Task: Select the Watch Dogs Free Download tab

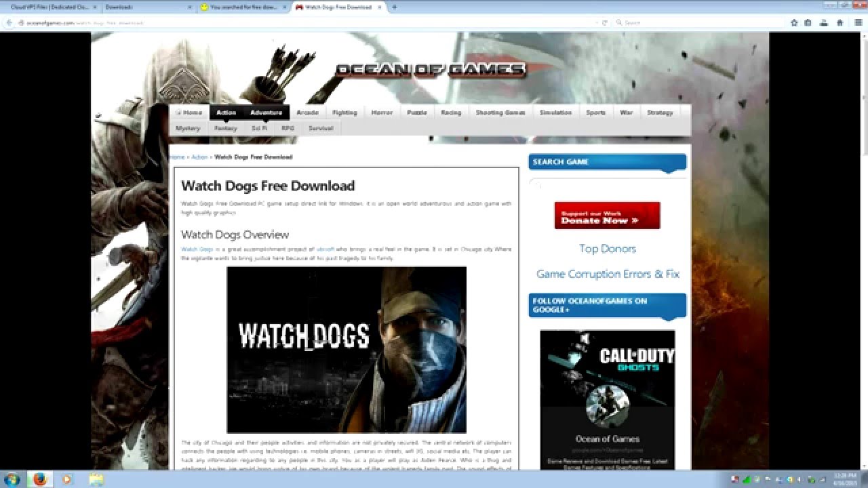Action: click(338, 7)
